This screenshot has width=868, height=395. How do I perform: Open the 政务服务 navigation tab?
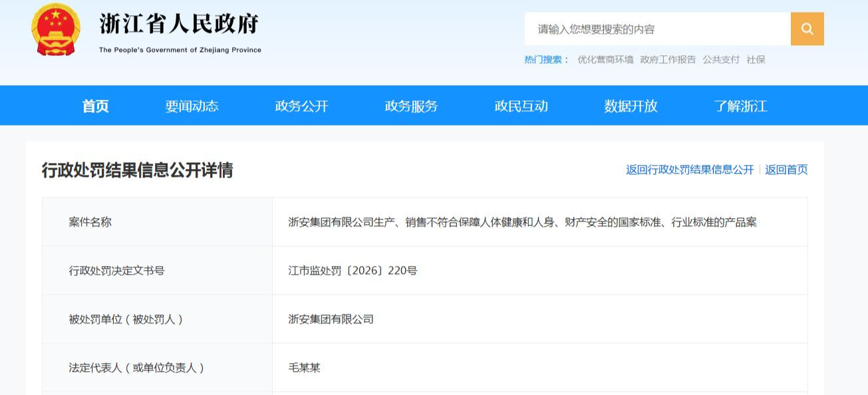[411, 106]
